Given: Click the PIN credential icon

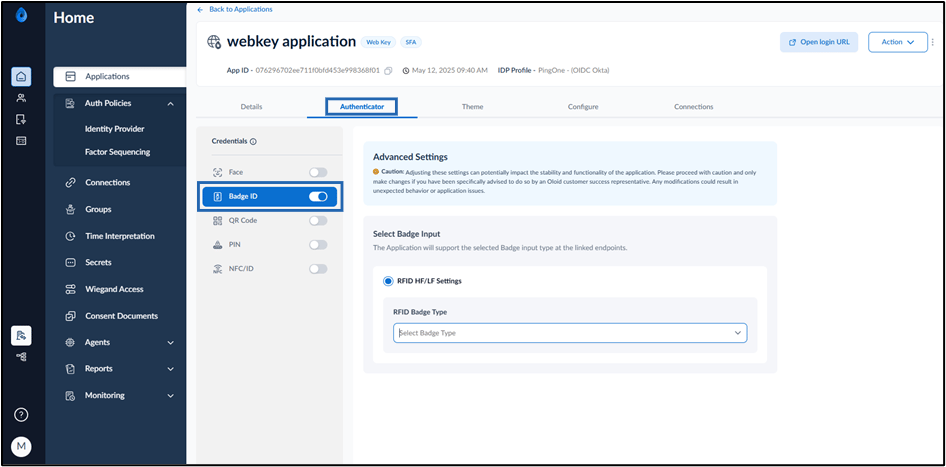Looking at the screenshot, I should (x=218, y=245).
